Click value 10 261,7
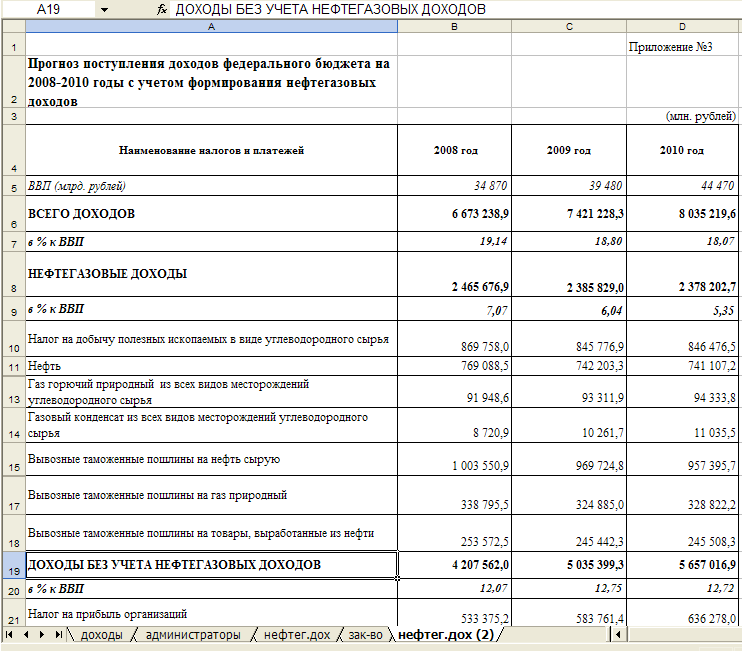 point(569,425)
